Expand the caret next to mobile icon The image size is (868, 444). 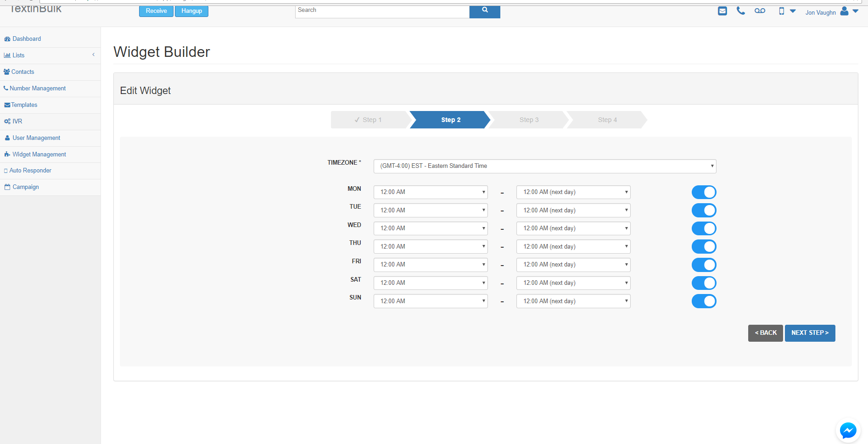click(793, 11)
